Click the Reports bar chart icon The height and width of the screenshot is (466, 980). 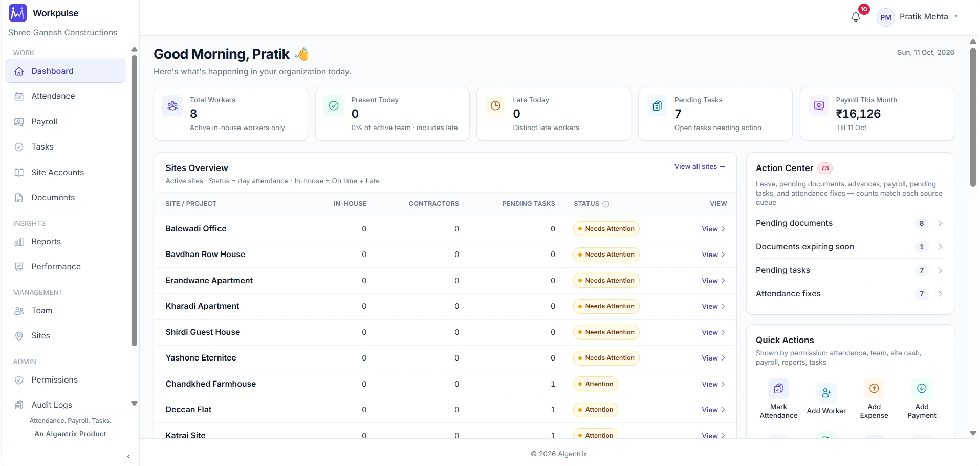tap(19, 242)
